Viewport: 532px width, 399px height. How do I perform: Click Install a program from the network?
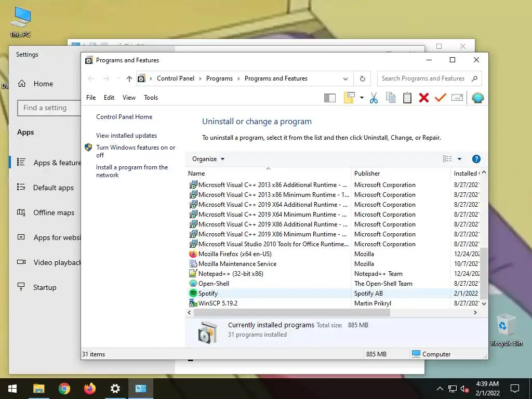click(131, 171)
